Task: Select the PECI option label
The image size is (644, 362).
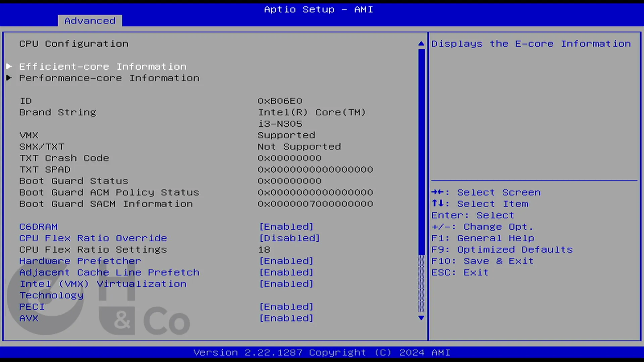Action: pyautogui.click(x=32, y=307)
